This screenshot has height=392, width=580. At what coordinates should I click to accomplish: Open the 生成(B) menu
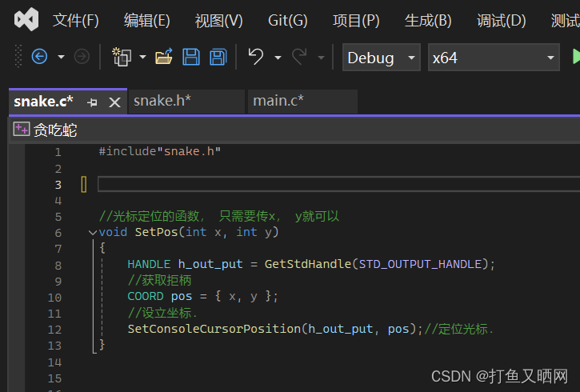click(428, 20)
